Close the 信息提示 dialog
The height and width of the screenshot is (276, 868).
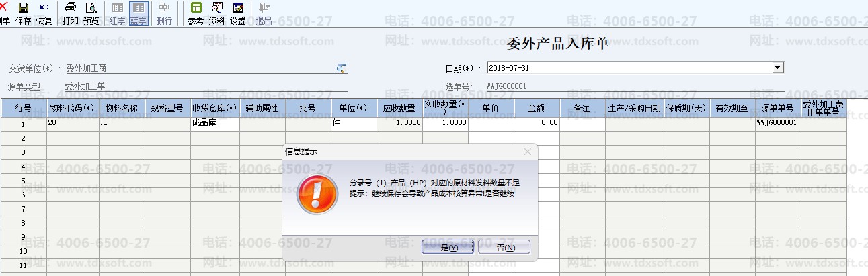point(527,152)
